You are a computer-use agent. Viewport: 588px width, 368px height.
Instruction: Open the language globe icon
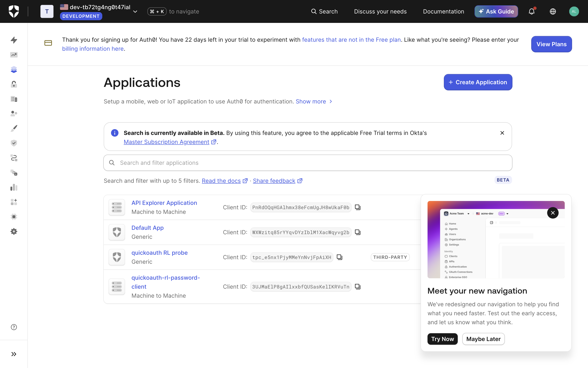pyautogui.click(x=553, y=11)
